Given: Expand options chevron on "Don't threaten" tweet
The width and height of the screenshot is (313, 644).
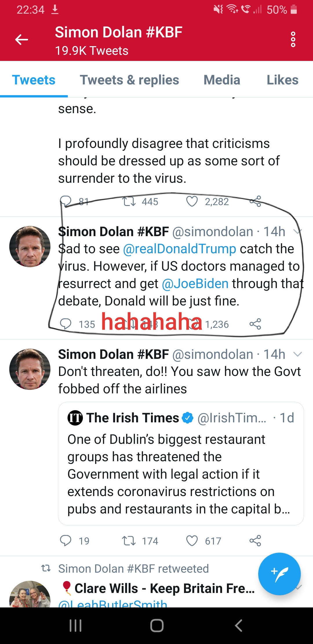Looking at the screenshot, I should point(298,354).
